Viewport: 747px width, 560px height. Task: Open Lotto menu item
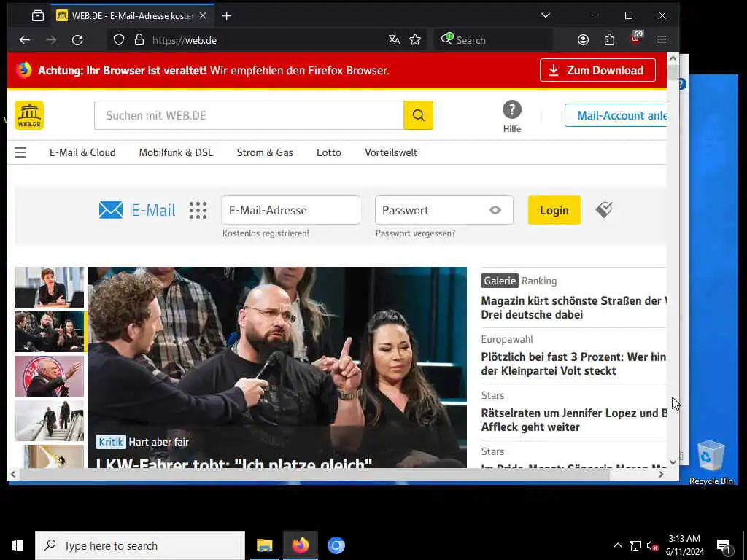click(329, 152)
